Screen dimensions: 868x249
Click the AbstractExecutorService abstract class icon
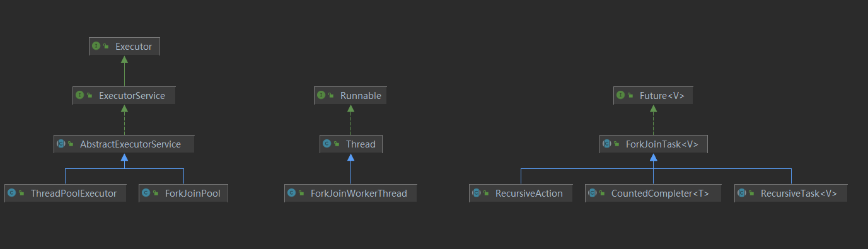click(61, 144)
